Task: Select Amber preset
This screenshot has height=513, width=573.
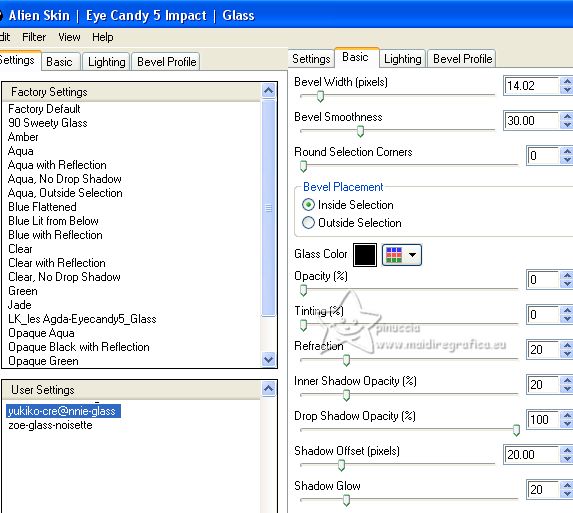Action: coord(23,137)
